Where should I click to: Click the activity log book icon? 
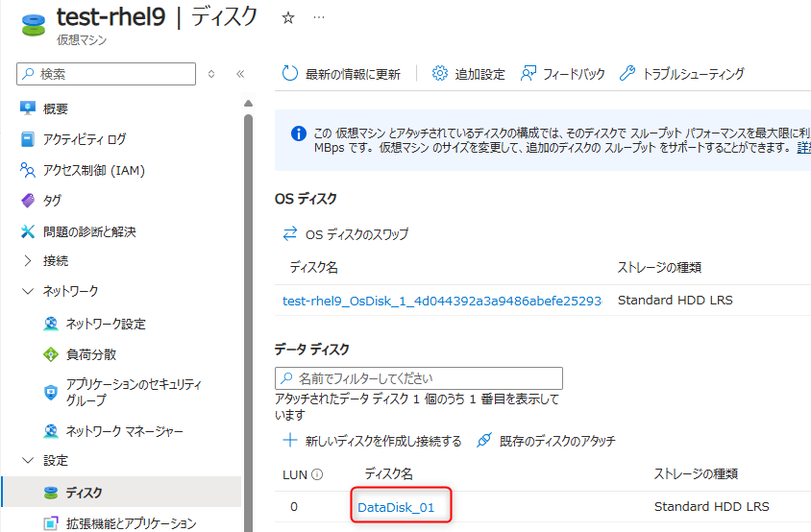(x=28, y=139)
